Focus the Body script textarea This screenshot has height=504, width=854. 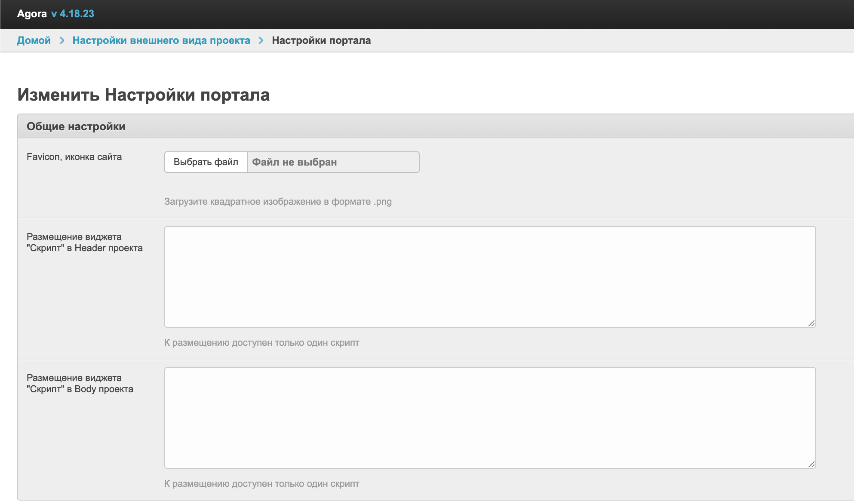point(490,418)
